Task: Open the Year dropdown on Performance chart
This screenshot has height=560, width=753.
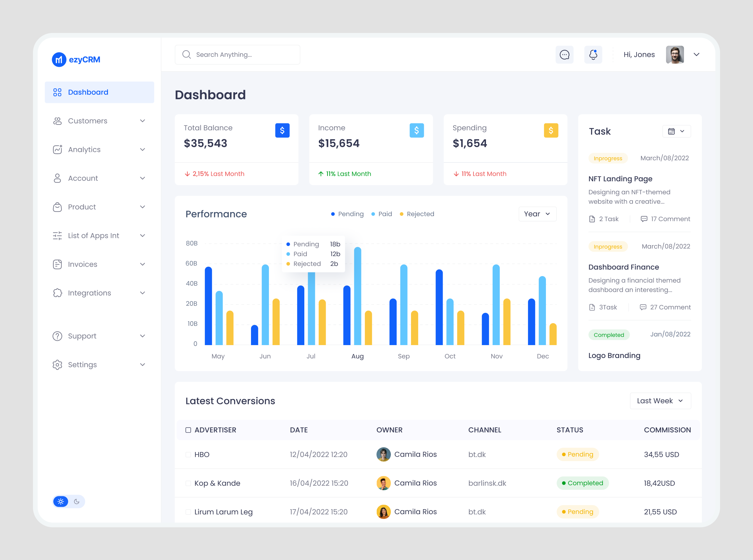Action: pyautogui.click(x=537, y=214)
